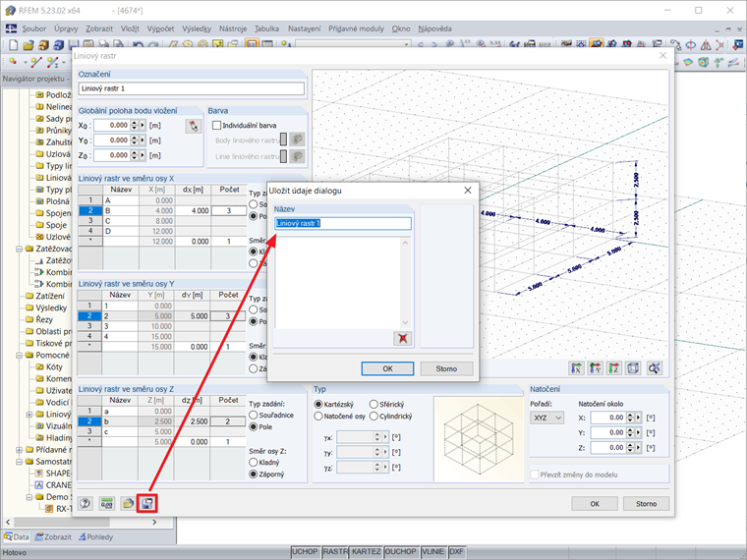This screenshot has height=560, width=747.
Task: Select the Natočené osy radio button
Action: coord(318,416)
